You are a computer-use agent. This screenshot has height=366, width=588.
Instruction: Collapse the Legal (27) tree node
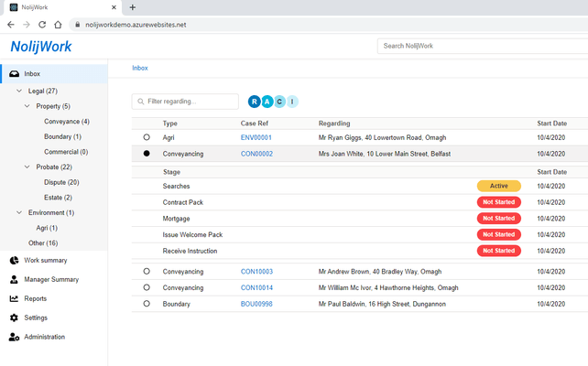(x=20, y=91)
